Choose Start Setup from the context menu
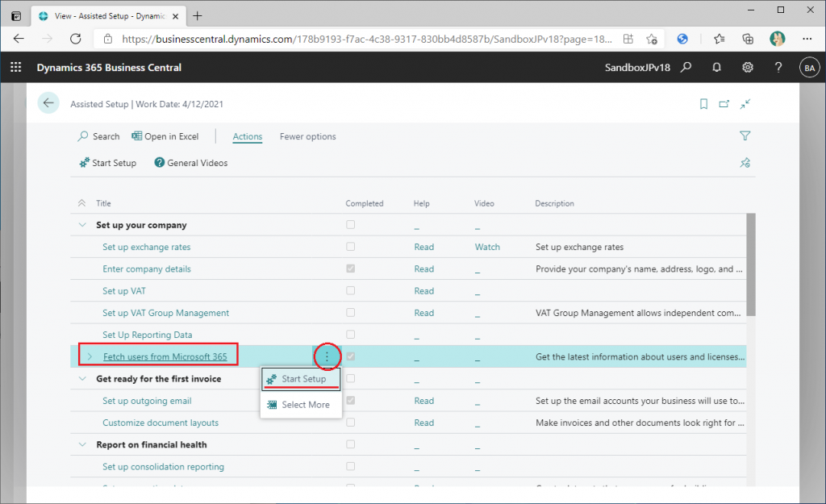This screenshot has width=826, height=504. pyautogui.click(x=302, y=379)
